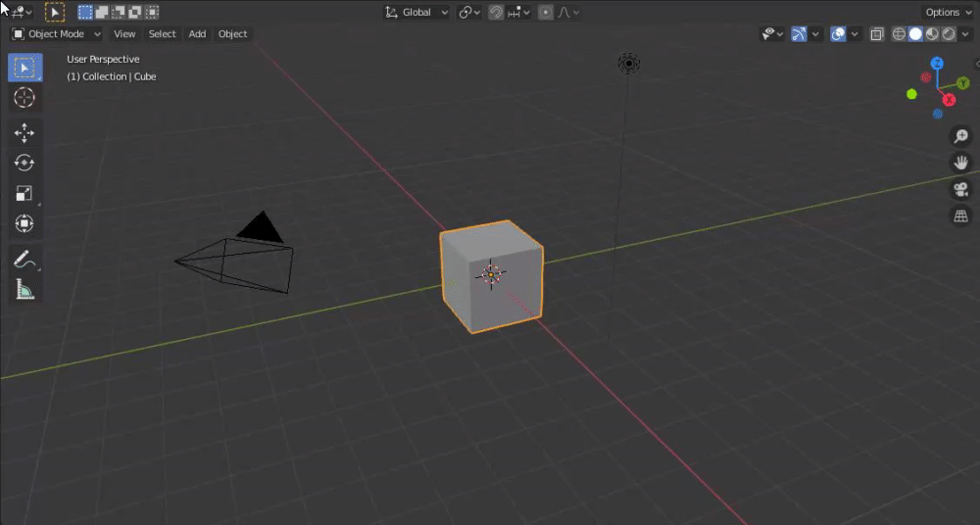Pick the Rotate tool
This screenshot has width=980, height=525.
pos(25,163)
